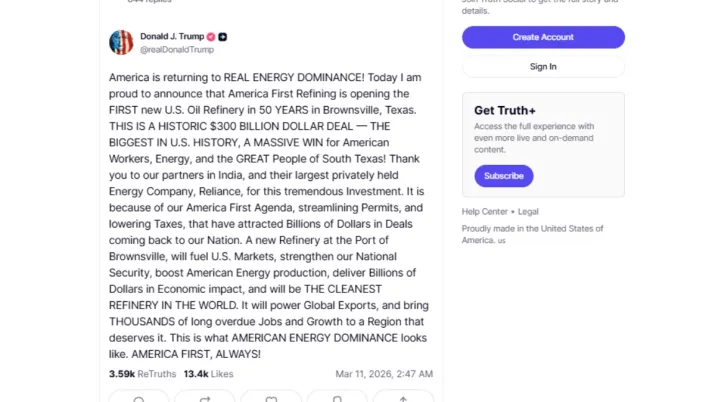Click the @realDonaldTrump handle
The height and width of the screenshot is (402, 715).
[177, 49]
